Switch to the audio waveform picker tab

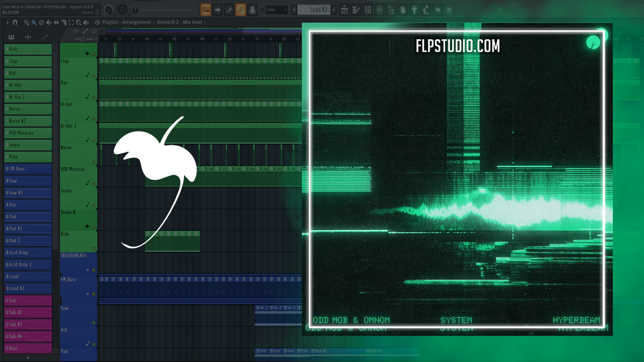point(28,37)
